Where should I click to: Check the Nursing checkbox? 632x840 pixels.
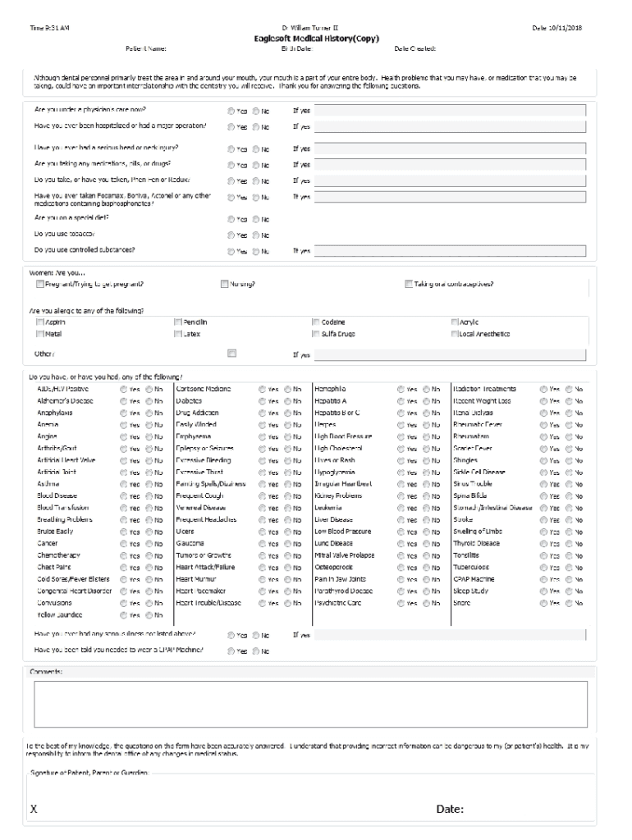[x=224, y=285]
